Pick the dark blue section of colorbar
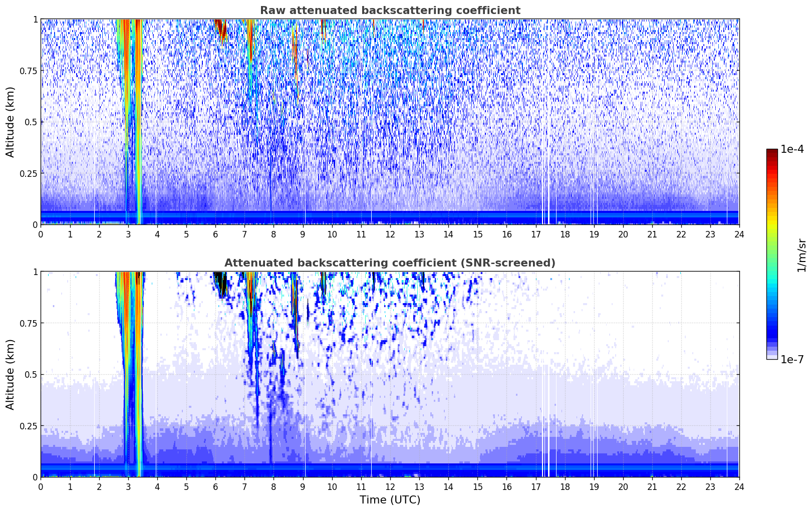Viewport: 812px width, 511px height. [772, 331]
